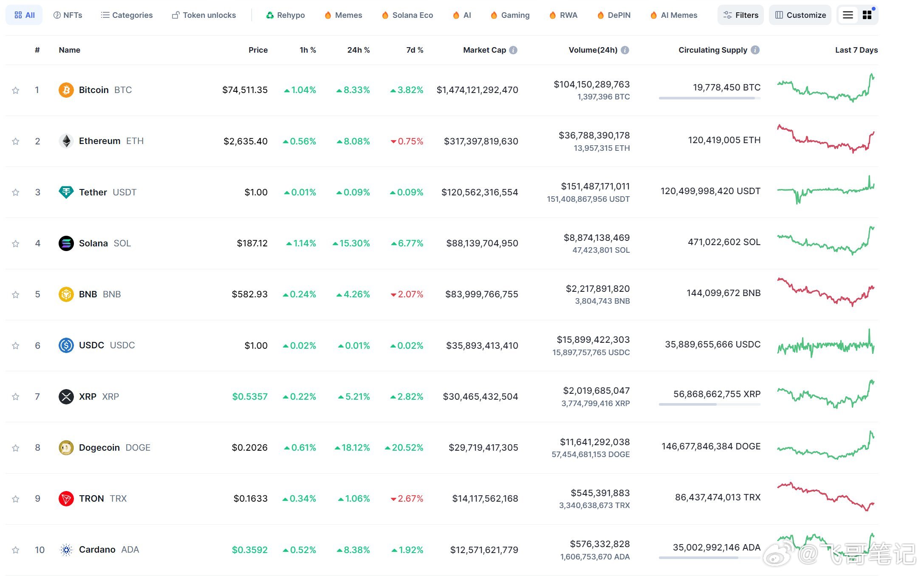Add BNB to watchlist star
The height and width of the screenshot is (576, 924).
tap(16, 294)
